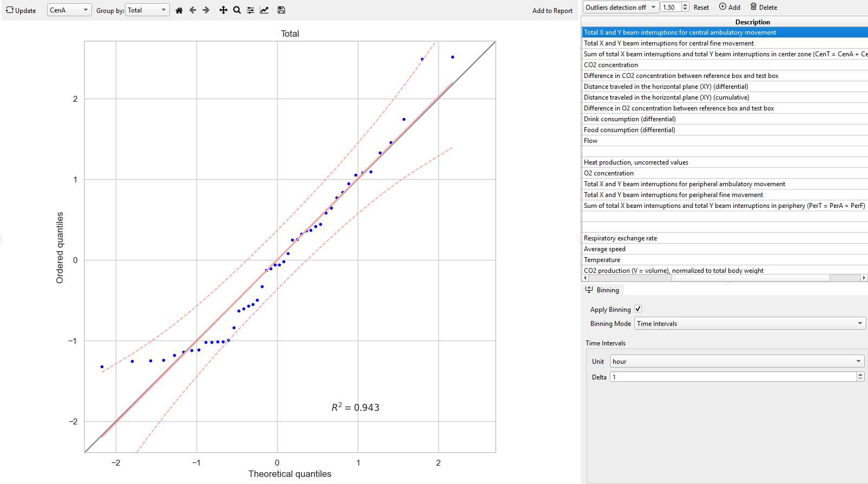Click the Reset button

click(x=701, y=7)
